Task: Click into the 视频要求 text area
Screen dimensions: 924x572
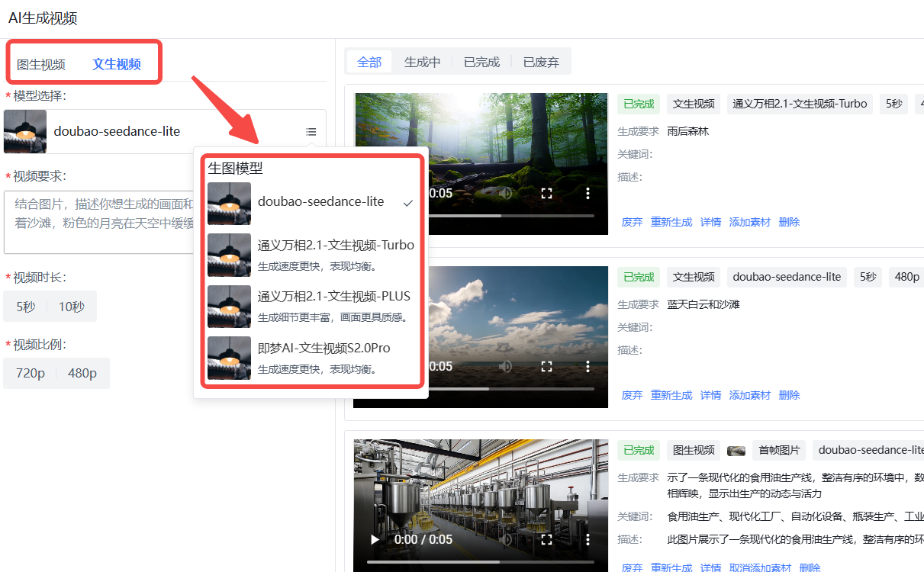Action: coord(99,223)
